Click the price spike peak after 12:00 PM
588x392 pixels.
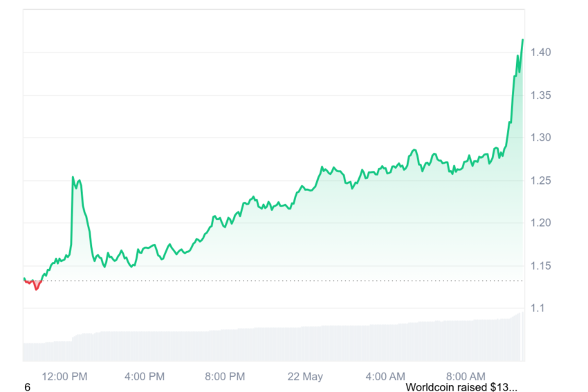pos(73,177)
